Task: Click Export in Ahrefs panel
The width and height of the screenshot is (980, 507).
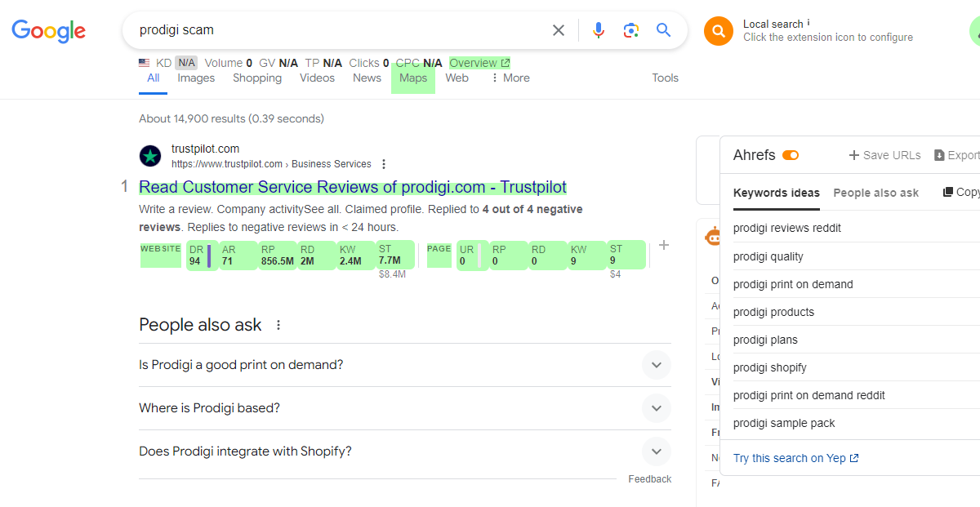Action: pyautogui.click(x=957, y=155)
